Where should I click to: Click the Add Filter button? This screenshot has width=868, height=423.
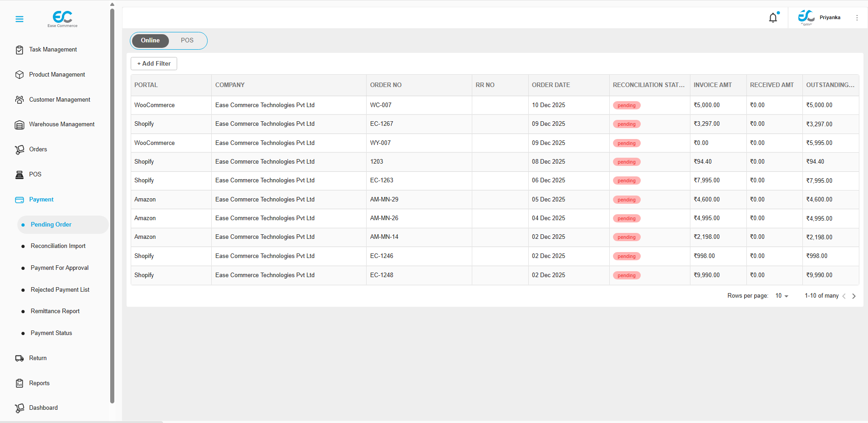click(154, 64)
